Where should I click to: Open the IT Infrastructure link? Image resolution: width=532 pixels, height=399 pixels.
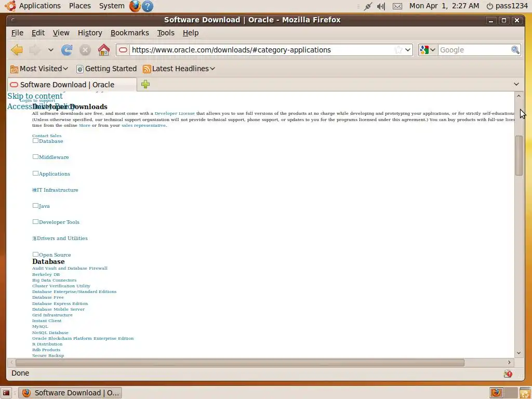point(57,190)
